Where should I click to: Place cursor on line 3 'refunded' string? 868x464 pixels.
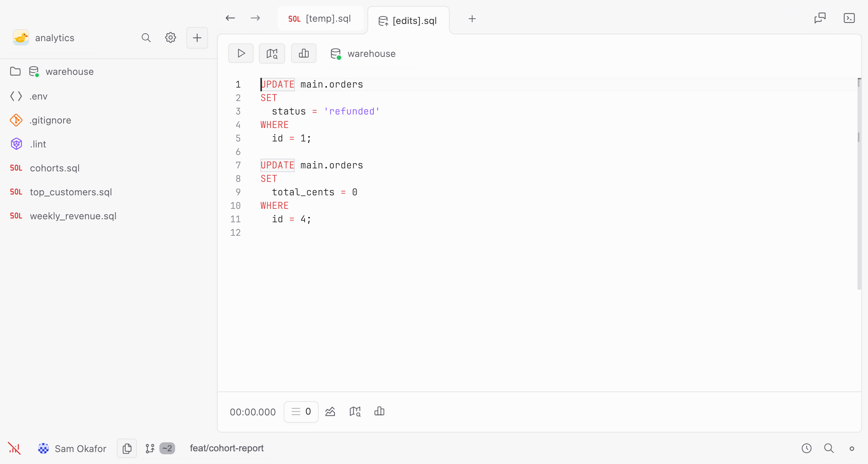coord(352,111)
